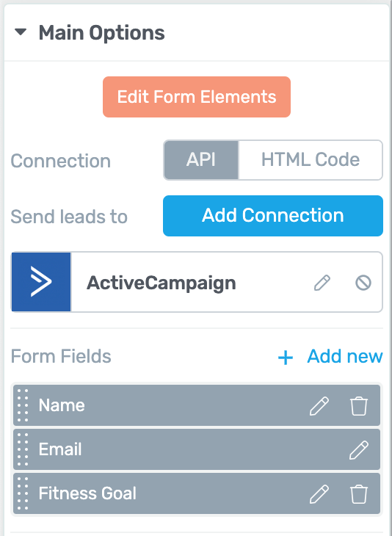This screenshot has height=536, width=392.
Task: Delete the Name form field
Action: click(359, 406)
